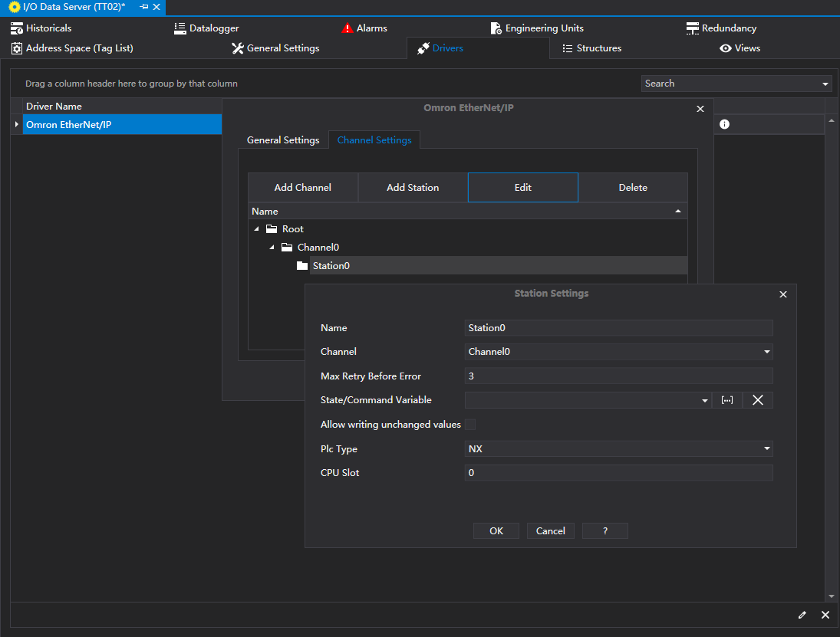This screenshot has width=840, height=637.
Task: Click the X clear icon for State/Command Variable
Action: [x=757, y=400]
